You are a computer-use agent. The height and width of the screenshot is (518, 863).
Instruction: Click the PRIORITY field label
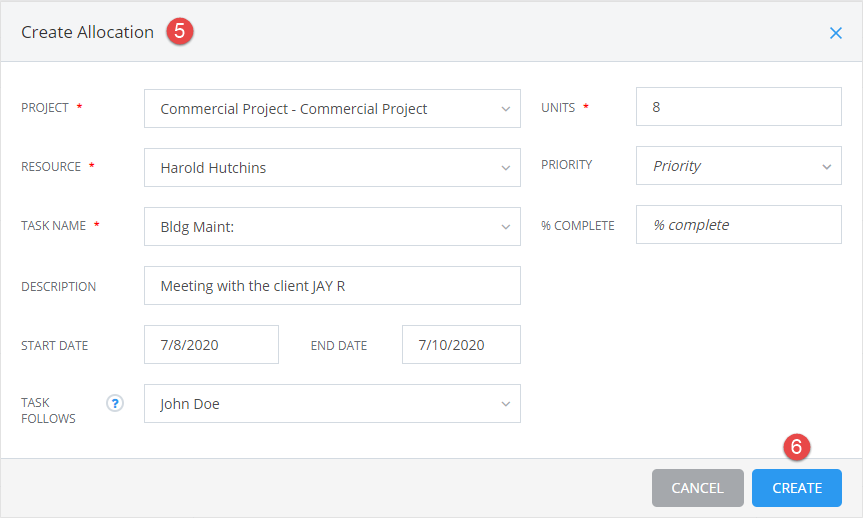566,165
